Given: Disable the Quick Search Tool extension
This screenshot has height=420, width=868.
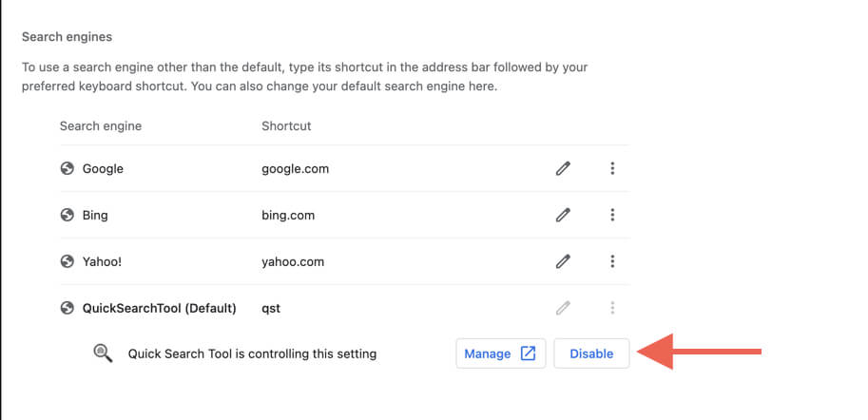Looking at the screenshot, I should pos(591,353).
